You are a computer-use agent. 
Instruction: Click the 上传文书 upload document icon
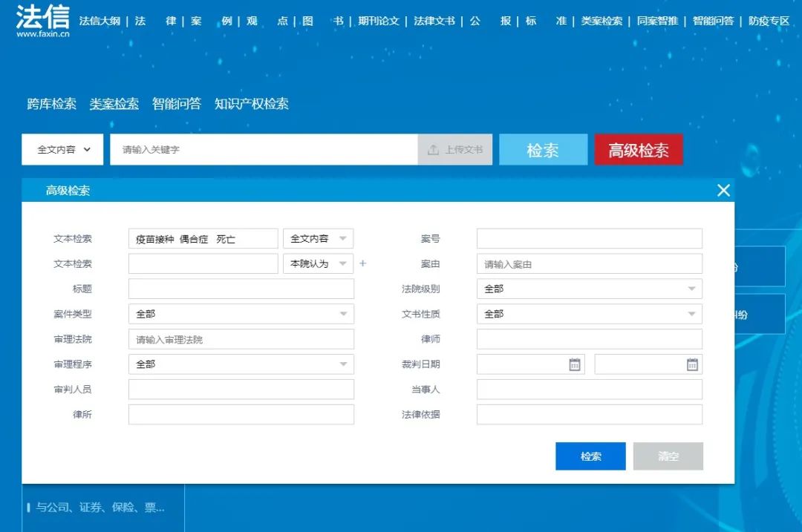[433, 149]
